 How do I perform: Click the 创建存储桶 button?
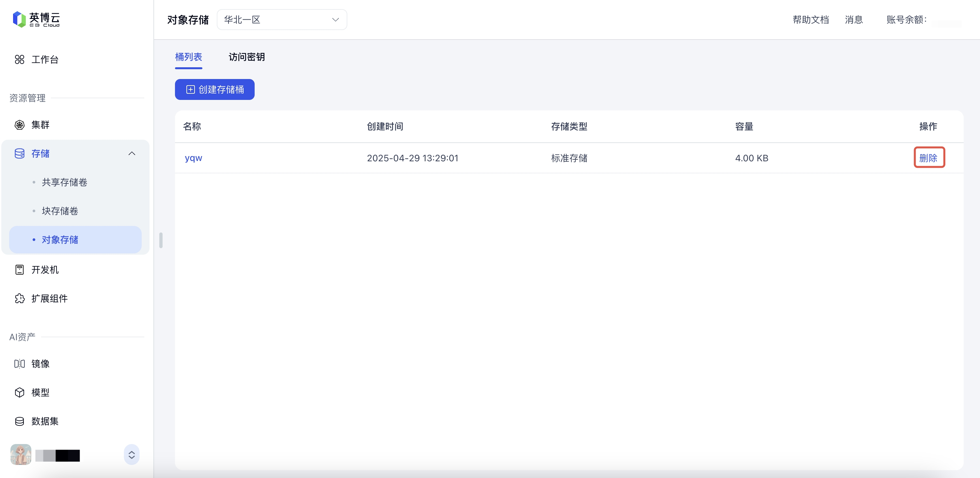click(214, 89)
